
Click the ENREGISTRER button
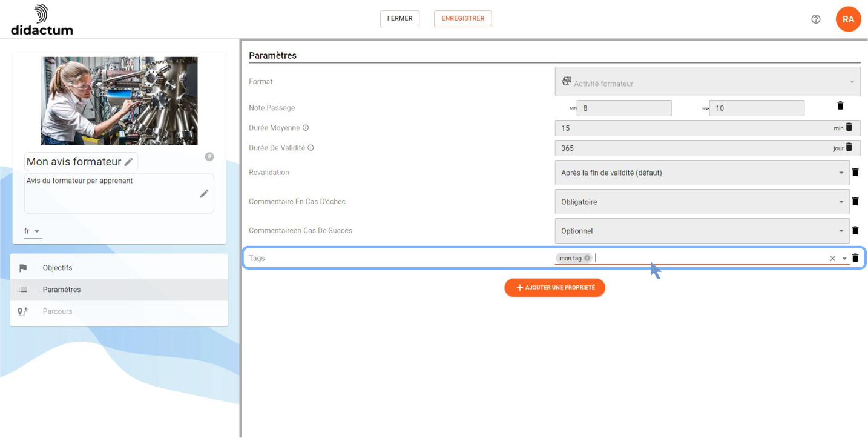point(463,19)
